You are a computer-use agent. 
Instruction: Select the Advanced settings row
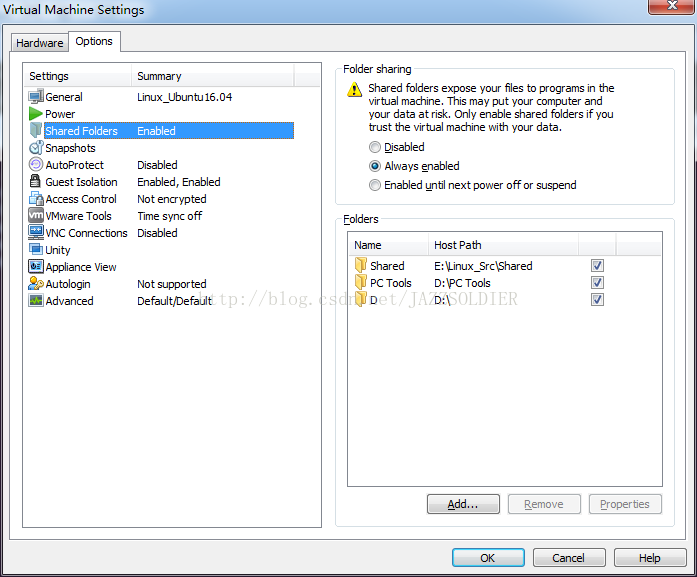pos(161,301)
